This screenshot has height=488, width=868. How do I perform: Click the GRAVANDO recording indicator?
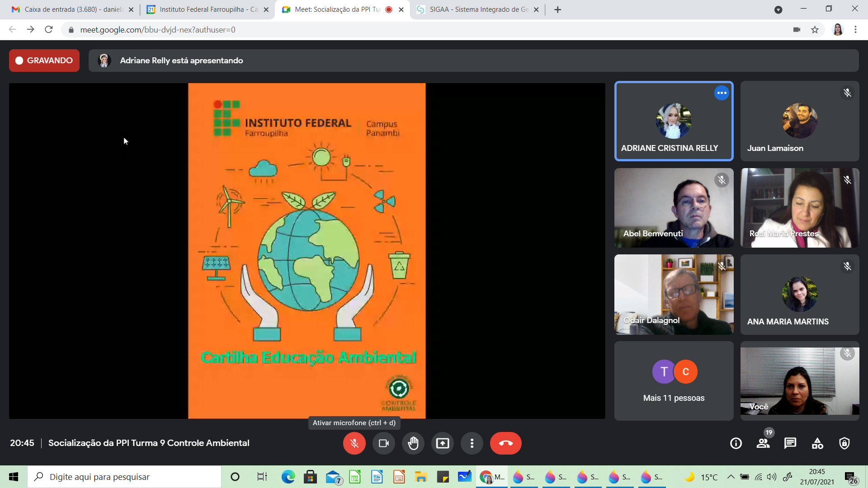coord(44,61)
